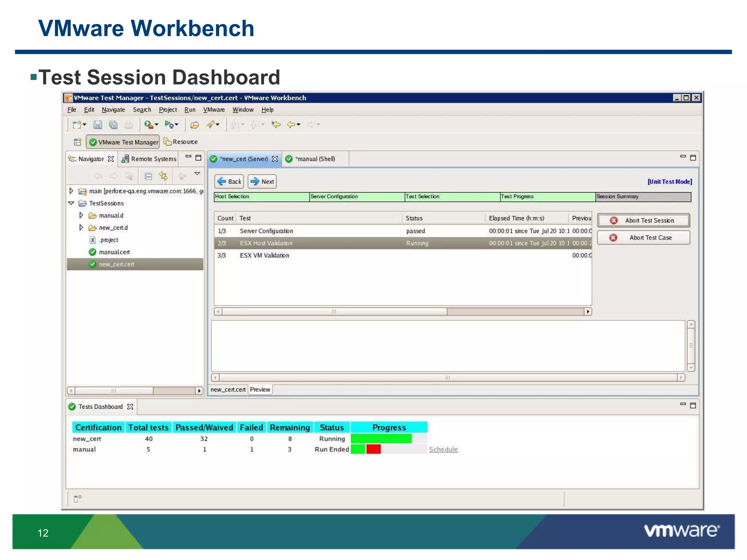The height and width of the screenshot is (560, 747).
Task: Open Navigator view menu triangle
Action: pyautogui.click(x=197, y=174)
